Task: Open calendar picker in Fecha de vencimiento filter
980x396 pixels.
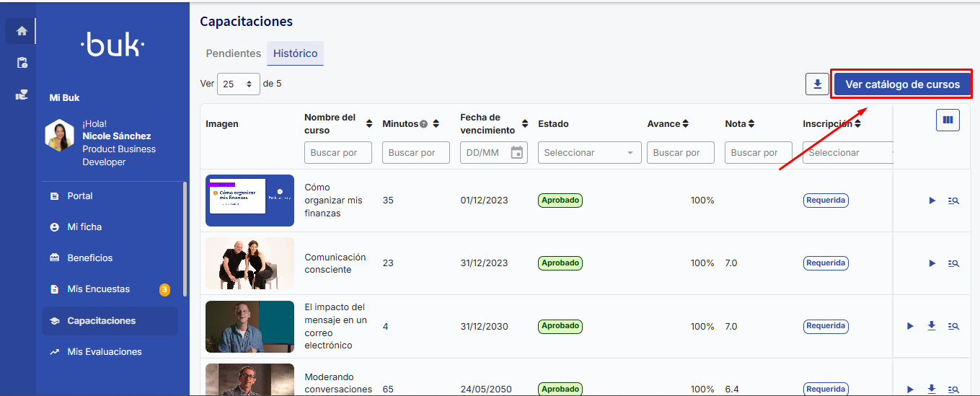Action: (x=516, y=152)
